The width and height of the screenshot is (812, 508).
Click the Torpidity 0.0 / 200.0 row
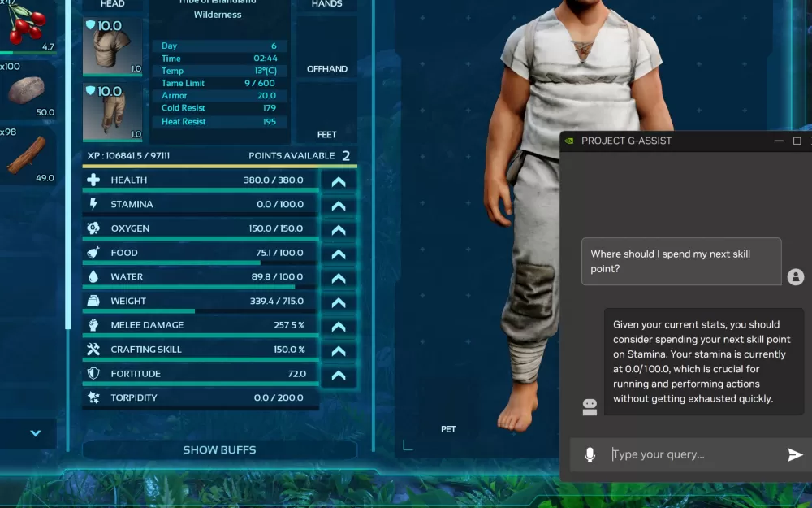(x=201, y=397)
